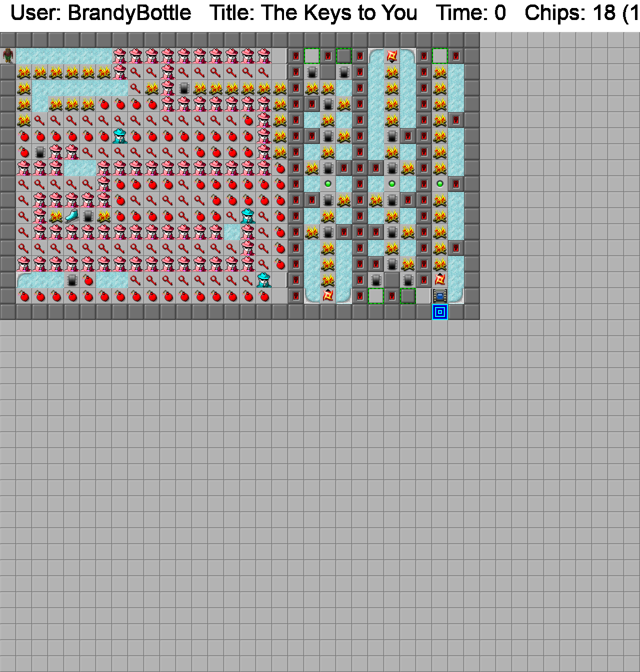Click the chip between a bomb and two thieves

click(x=40, y=152)
